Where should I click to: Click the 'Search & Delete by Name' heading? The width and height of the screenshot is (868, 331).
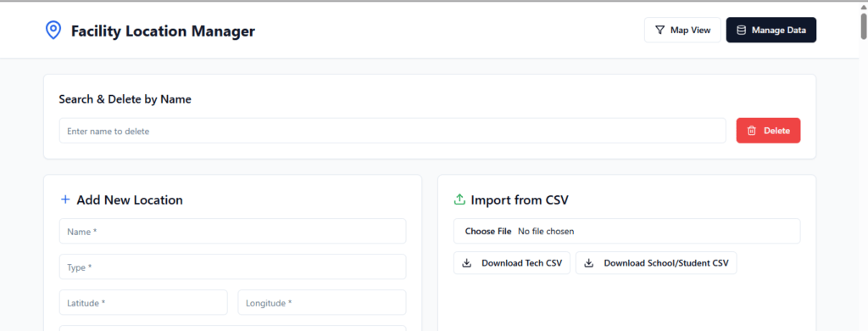125,99
